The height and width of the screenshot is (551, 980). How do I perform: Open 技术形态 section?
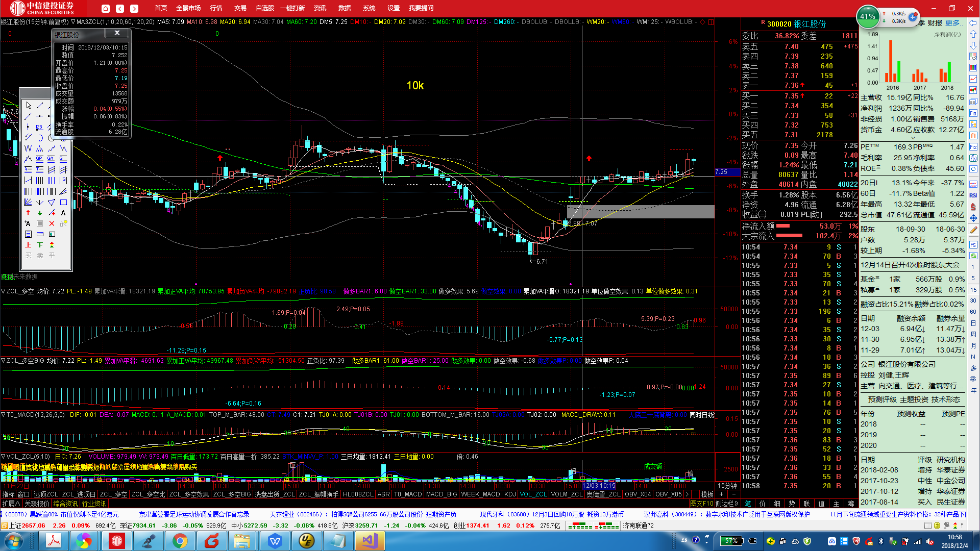pyautogui.click(x=946, y=399)
